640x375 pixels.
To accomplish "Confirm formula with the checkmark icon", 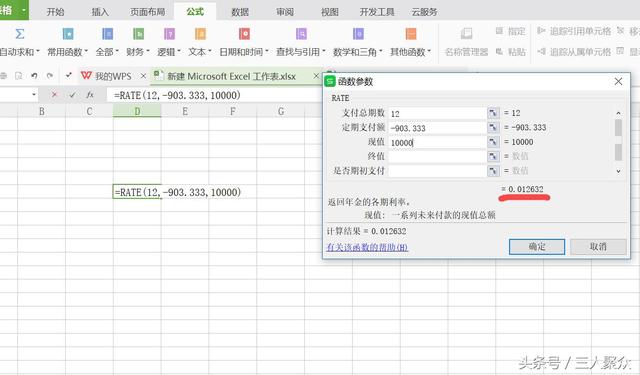I will [x=72, y=95].
